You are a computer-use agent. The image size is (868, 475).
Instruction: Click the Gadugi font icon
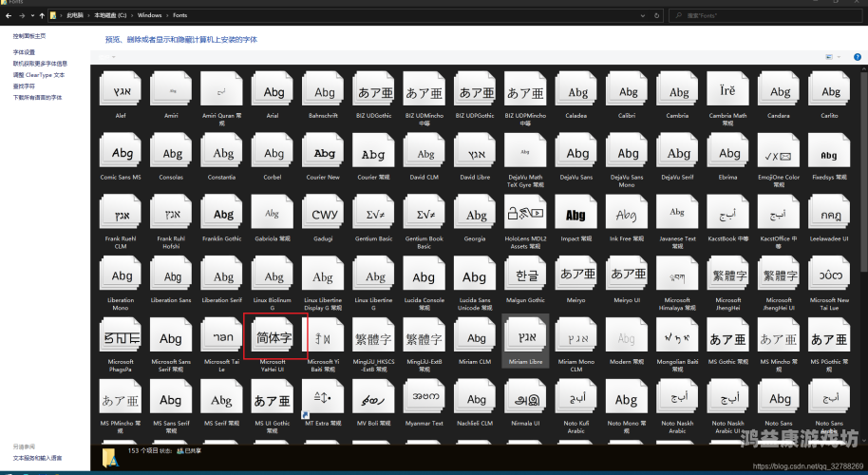coord(323,215)
